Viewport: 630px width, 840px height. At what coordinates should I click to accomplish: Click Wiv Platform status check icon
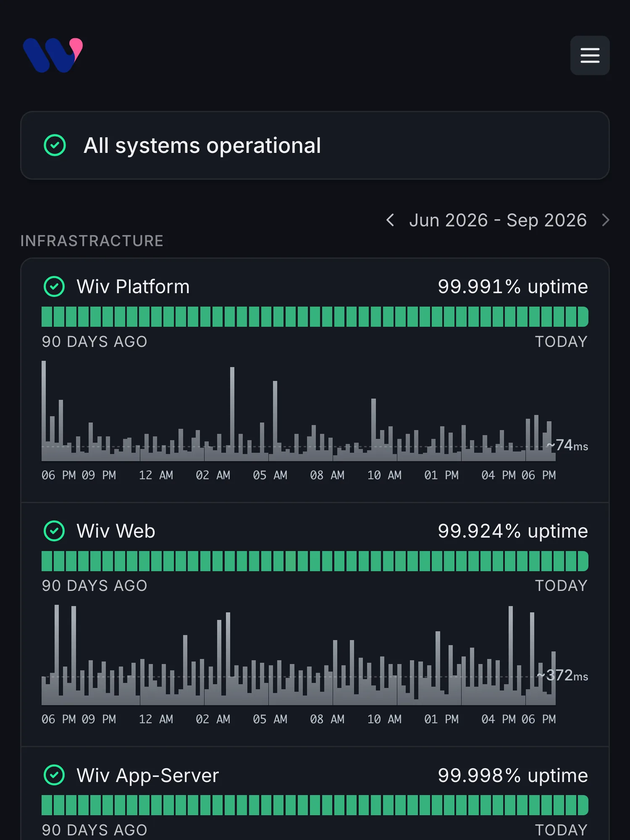pos(54,286)
